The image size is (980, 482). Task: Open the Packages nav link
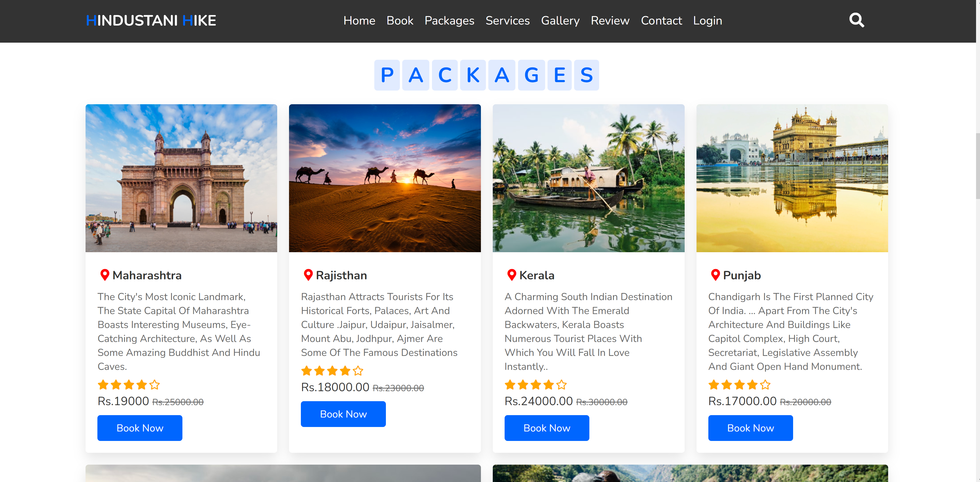(x=449, y=21)
